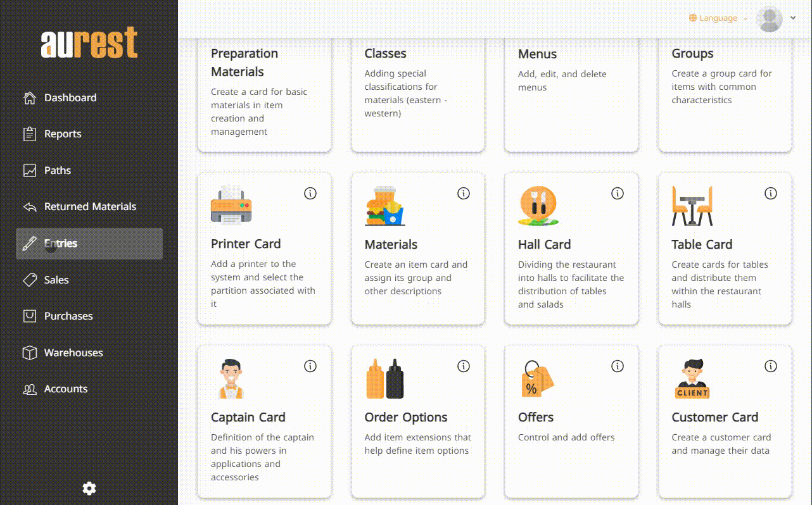Click the user avatar picture
The height and width of the screenshot is (505, 812).
tap(770, 19)
